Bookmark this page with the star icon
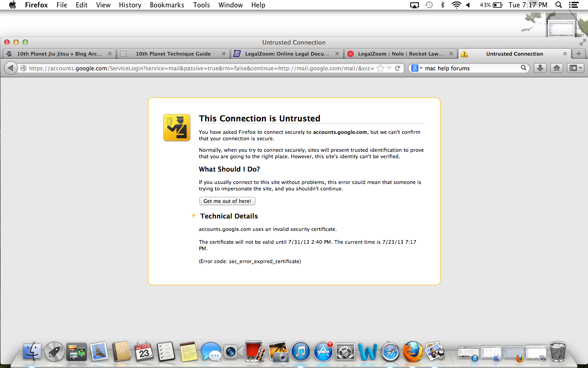Viewport: 588px width, 368px height. (380, 68)
